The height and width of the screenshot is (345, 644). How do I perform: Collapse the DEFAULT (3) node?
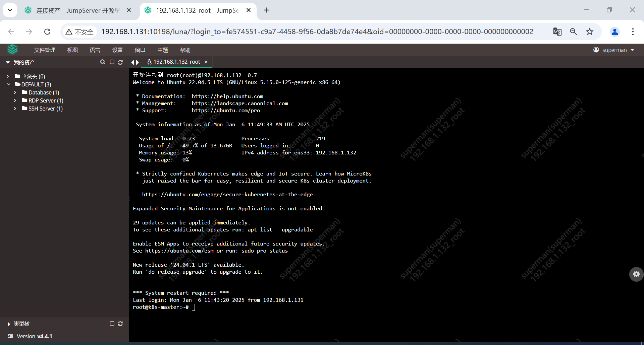pos(8,84)
